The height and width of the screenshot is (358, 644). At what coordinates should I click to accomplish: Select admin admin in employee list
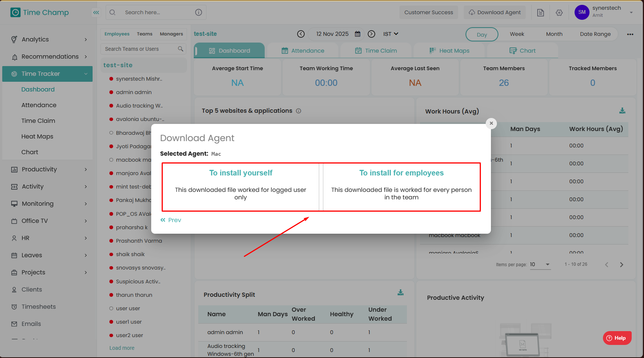coord(134,92)
